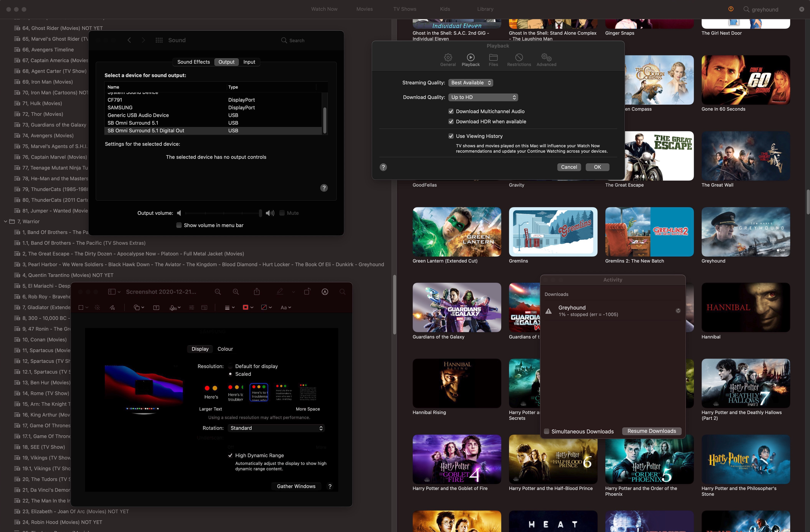
Task: Collapse the 7, Warrior folder
Action: pyautogui.click(x=5, y=222)
